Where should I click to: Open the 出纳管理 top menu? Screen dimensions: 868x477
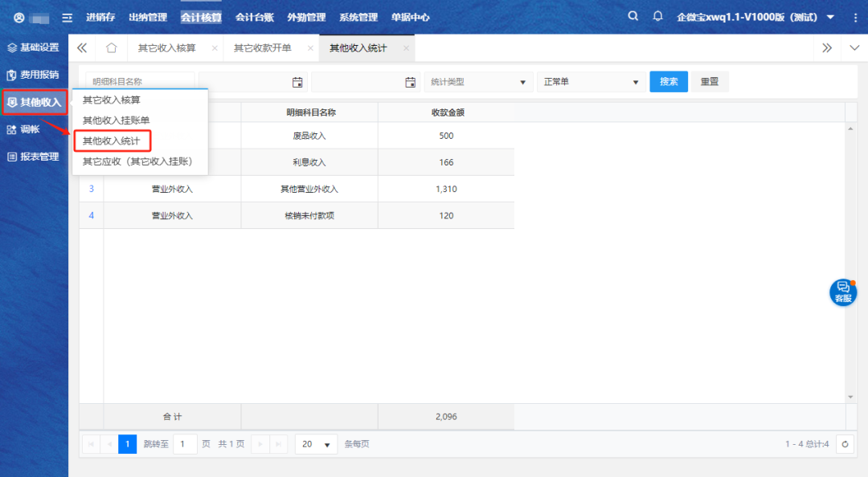[x=148, y=17]
